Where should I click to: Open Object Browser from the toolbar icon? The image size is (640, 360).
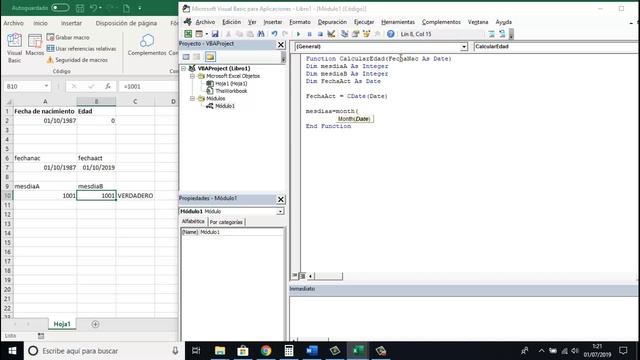pos(367,34)
